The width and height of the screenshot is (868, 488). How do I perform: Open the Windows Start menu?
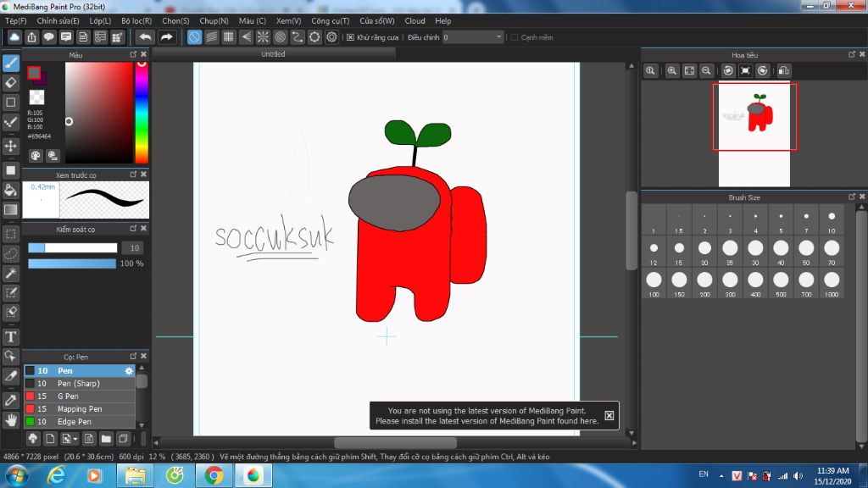[x=16, y=476]
